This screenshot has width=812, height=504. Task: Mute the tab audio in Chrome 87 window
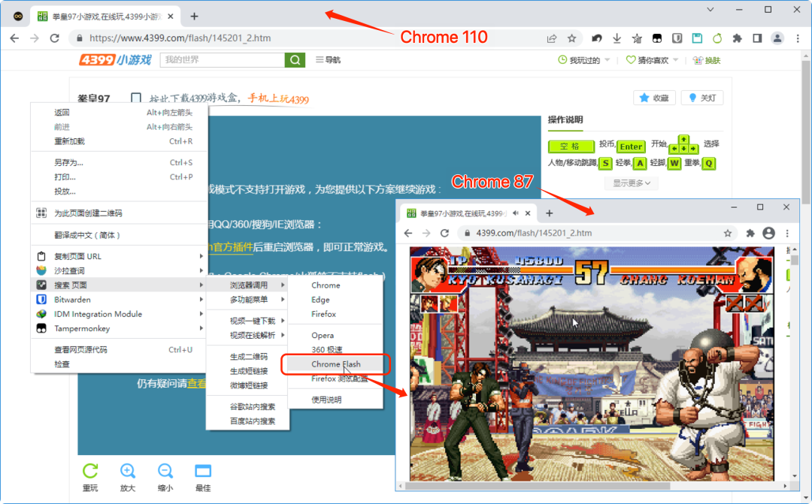(515, 213)
